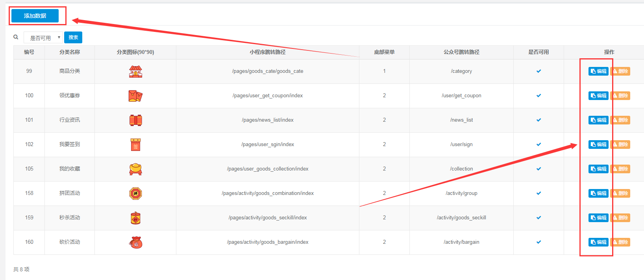Image resolution: width=644 pixels, height=280 pixels.
Task: Delete row 158 拼团活动
Action: 620,193
